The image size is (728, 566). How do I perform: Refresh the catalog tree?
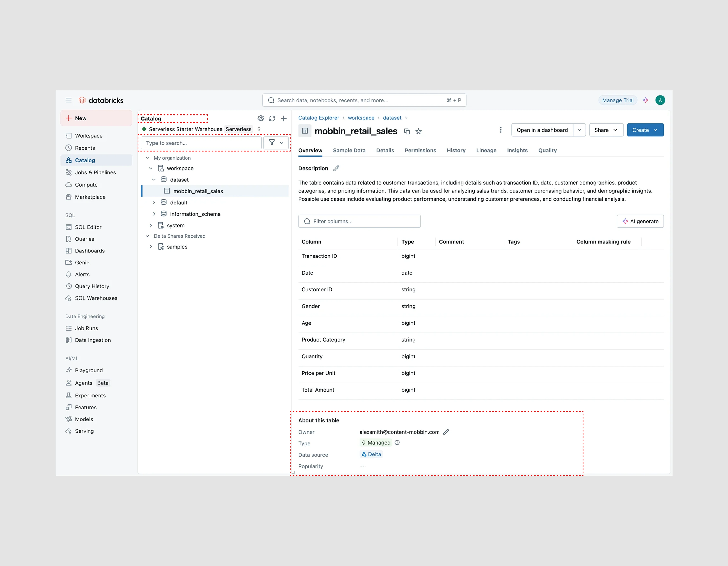click(x=272, y=118)
